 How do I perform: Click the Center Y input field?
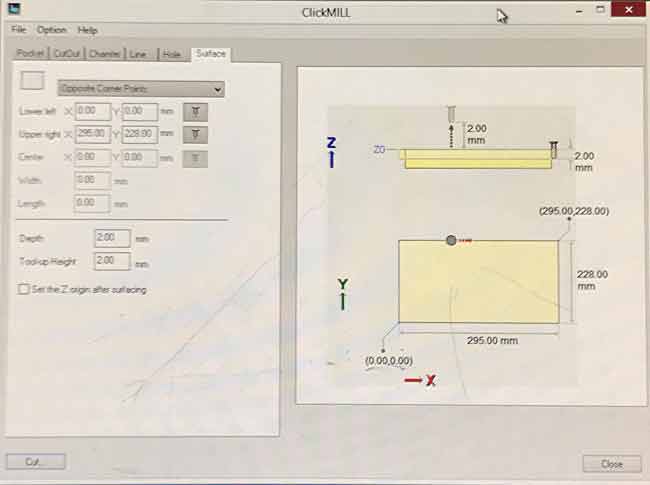point(140,158)
